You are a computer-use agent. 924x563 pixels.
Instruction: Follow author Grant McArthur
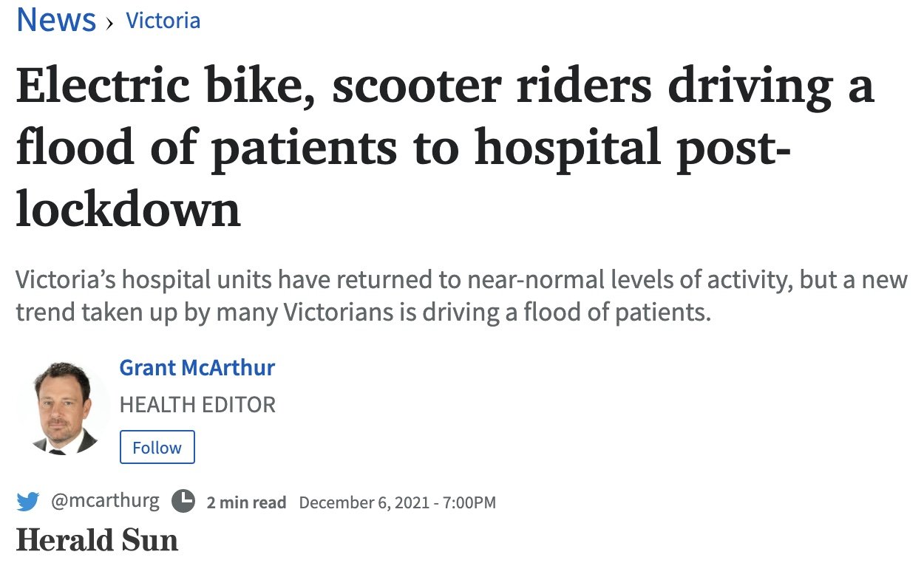point(157,447)
